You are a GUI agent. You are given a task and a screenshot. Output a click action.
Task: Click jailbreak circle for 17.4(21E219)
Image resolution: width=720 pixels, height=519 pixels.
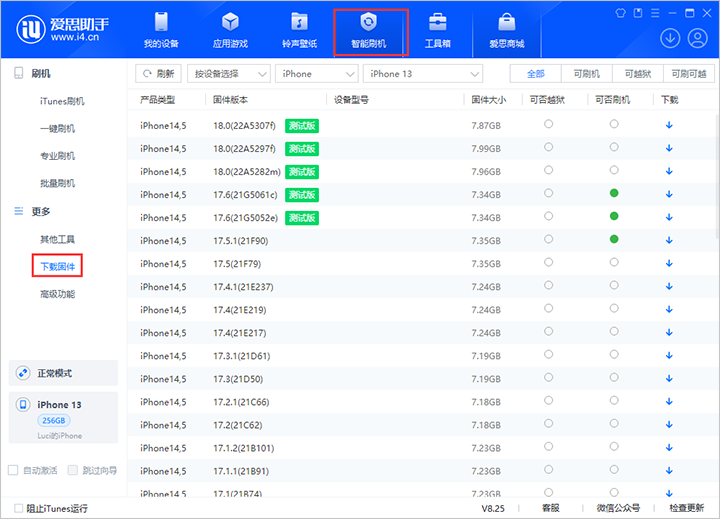[548, 308]
